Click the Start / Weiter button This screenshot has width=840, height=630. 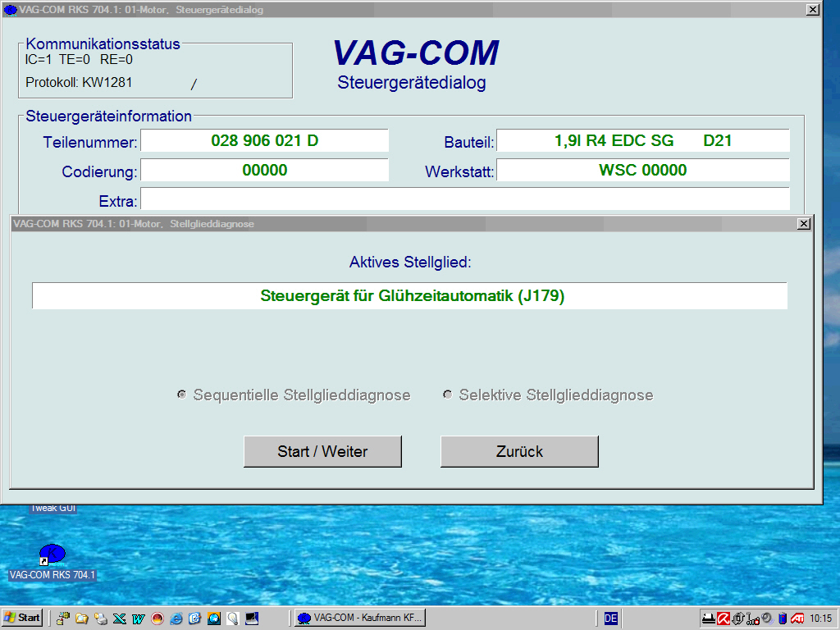pyautogui.click(x=322, y=451)
